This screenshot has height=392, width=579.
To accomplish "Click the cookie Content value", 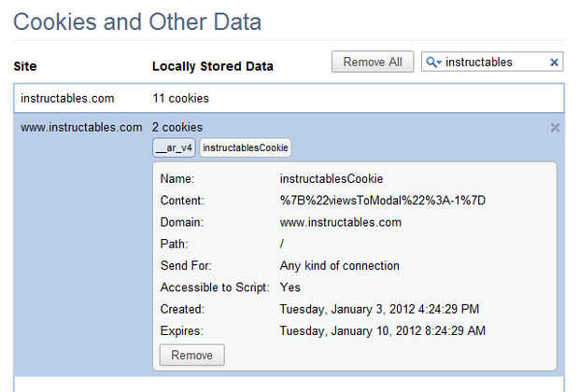I will [383, 201].
